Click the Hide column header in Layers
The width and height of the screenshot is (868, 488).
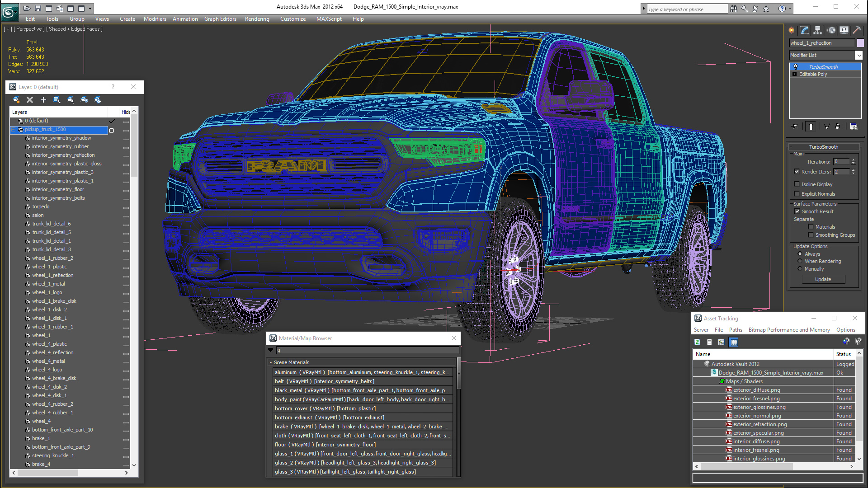tap(126, 112)
